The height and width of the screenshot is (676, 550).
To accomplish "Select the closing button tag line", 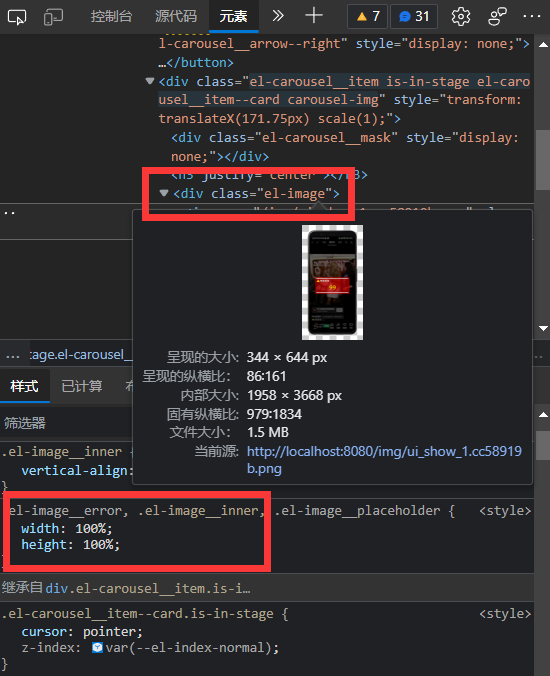I will pyautogui.click(x=196, y=63).
